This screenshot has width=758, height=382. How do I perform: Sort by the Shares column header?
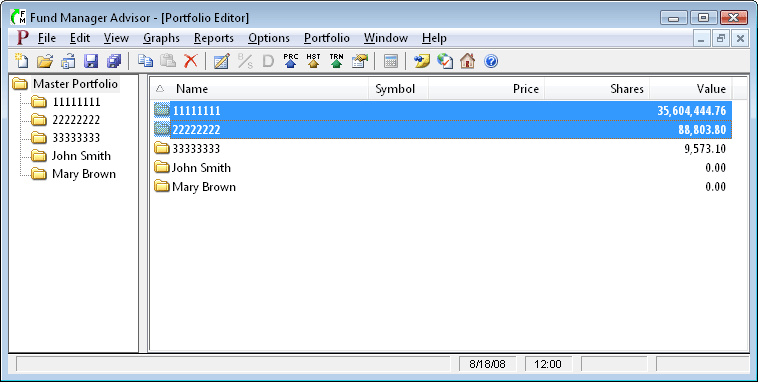(x=597, y=89)
